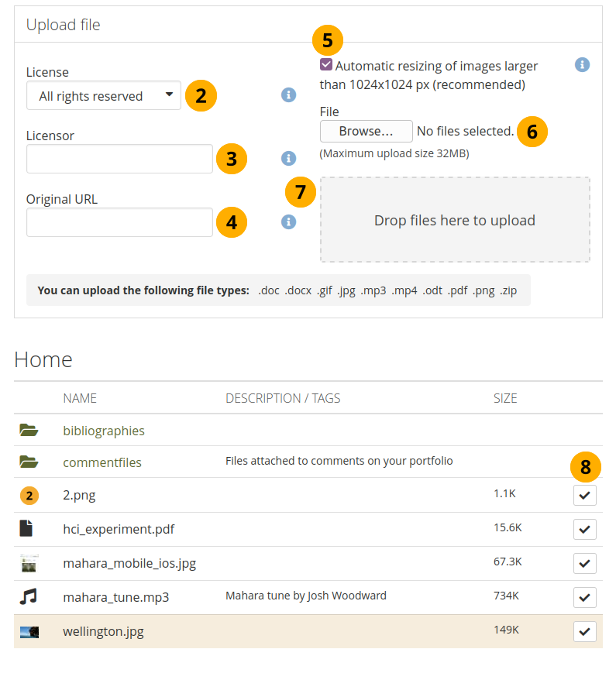Open the commentfiles folder link

click(102, 462)
